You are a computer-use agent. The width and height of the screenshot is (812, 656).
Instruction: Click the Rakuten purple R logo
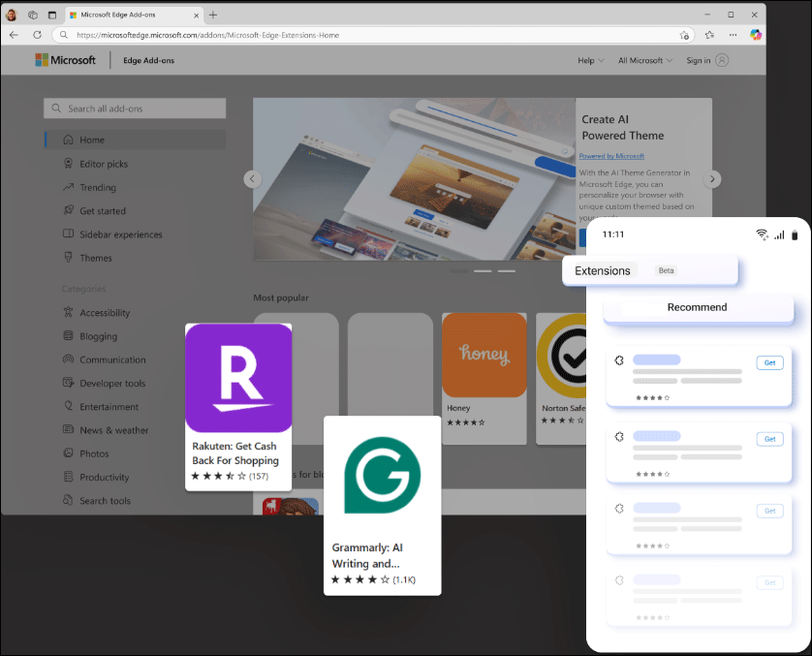[238, 378]
